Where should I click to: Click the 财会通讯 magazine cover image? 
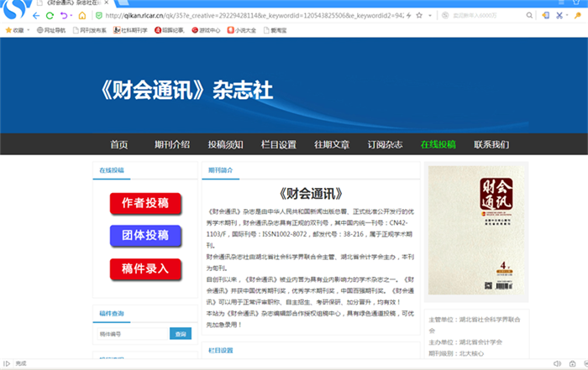click(476, 231)
